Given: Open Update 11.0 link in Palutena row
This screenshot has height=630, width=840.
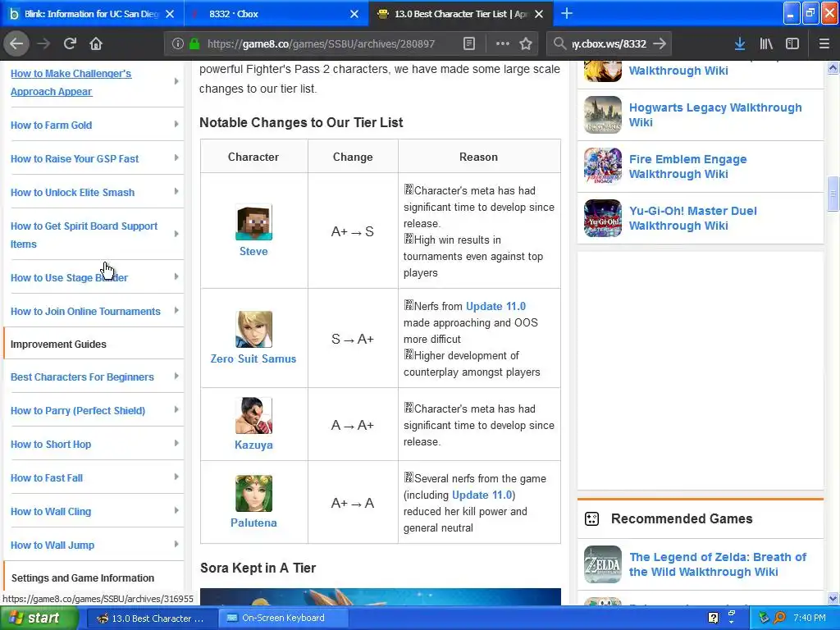Looking at the screenshot, I should point(482,495).
